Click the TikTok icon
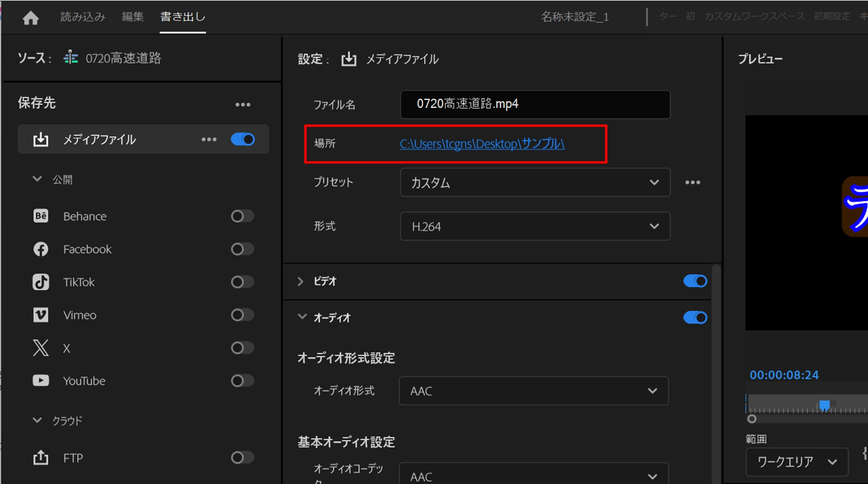This screenshot has height=484, width=868. (41, 282)
